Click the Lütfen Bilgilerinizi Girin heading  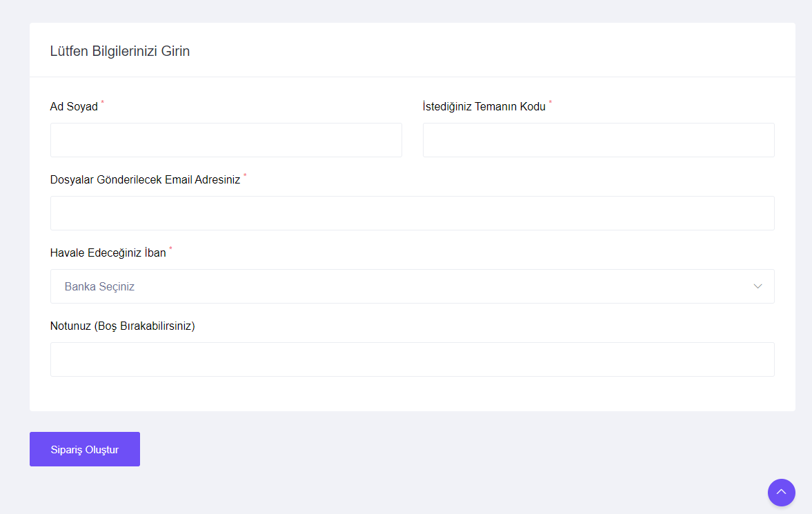[x=120, y=51]
